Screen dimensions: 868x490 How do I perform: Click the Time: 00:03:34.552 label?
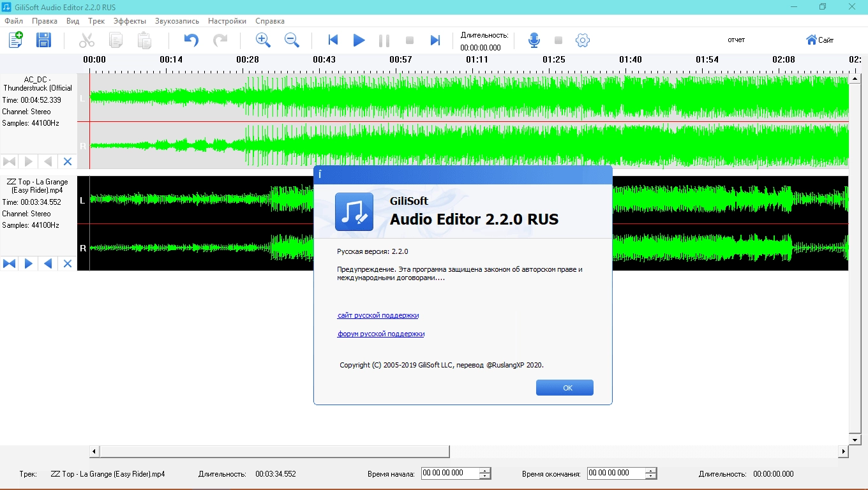tap(32, 202)
